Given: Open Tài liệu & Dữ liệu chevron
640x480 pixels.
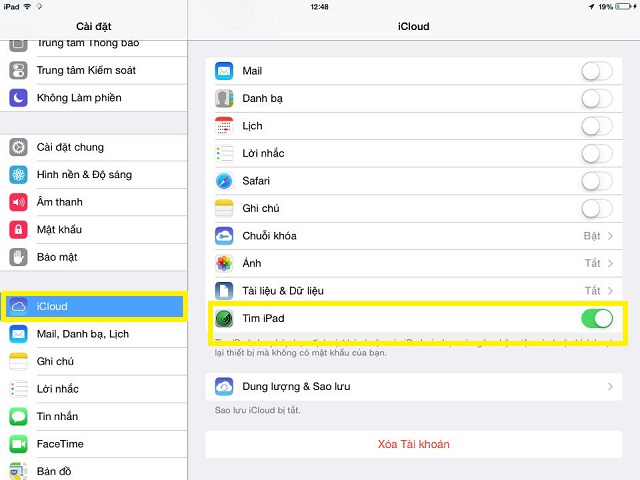Looking at the screenshot, I should 610,291.
